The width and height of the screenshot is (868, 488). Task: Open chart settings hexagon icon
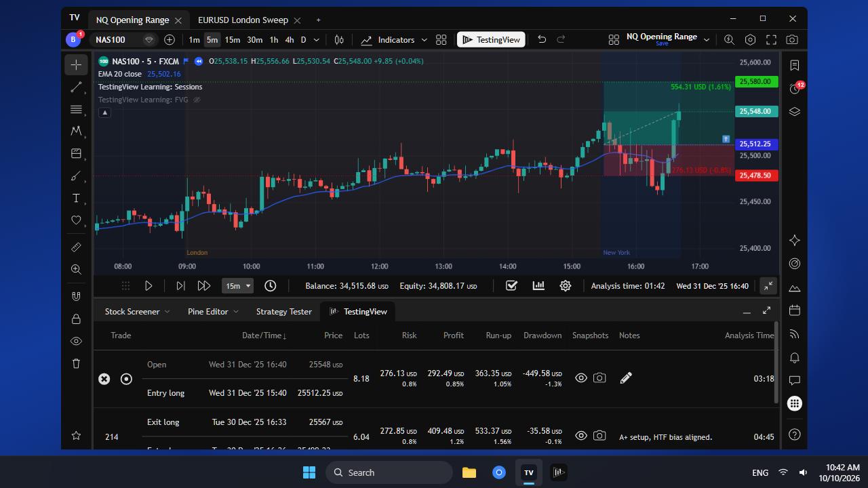[x=751, y=40]
